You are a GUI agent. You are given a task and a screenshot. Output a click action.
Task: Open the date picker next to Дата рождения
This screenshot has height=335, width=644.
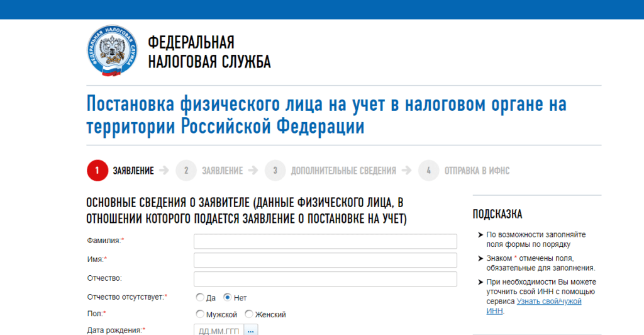point(251,331)
